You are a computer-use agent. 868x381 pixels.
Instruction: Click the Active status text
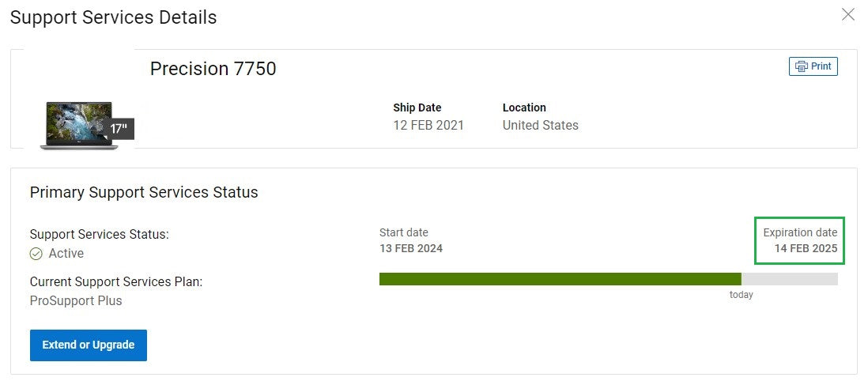click(x=66, y=254)
